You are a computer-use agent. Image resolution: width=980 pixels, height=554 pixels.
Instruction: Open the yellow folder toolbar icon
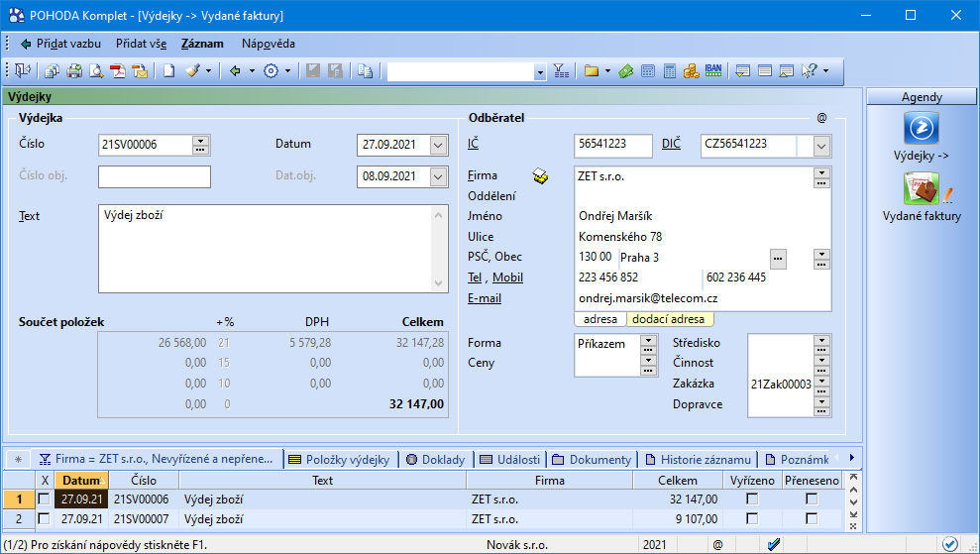pos(592,71)
